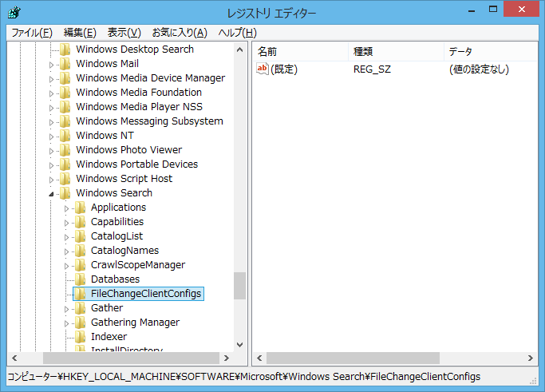The width and height of the screenshot is (545, 392).
Task: Click the Gathering Manager folder icon
Action: (80, 322)
